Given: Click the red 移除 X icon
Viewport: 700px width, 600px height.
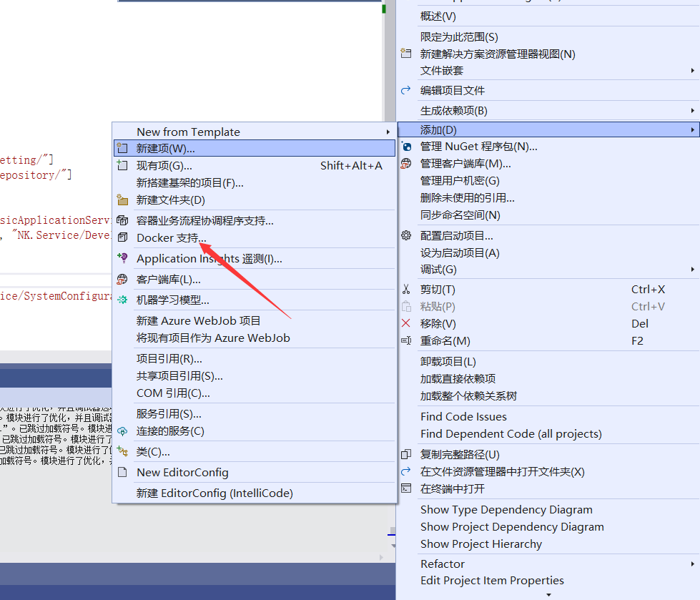Looking at the screenshot, I should 406,324.
